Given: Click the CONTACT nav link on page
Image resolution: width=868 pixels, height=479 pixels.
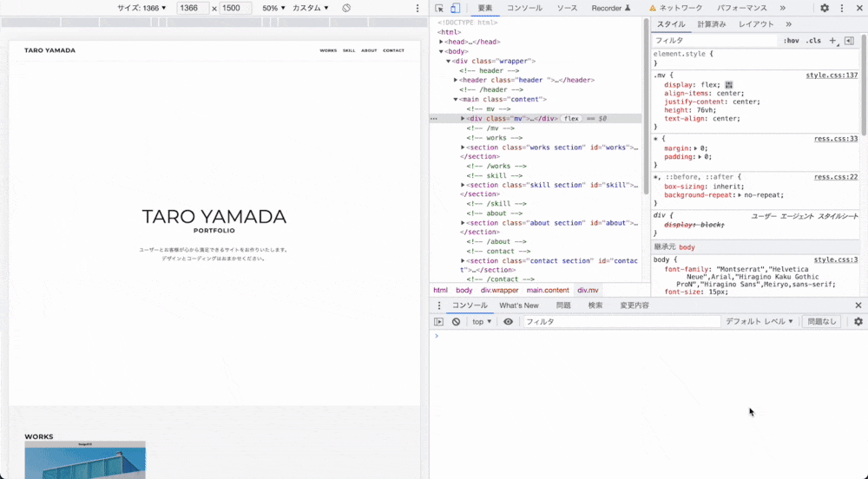Looking at the screenshot, I should (393, 50).
